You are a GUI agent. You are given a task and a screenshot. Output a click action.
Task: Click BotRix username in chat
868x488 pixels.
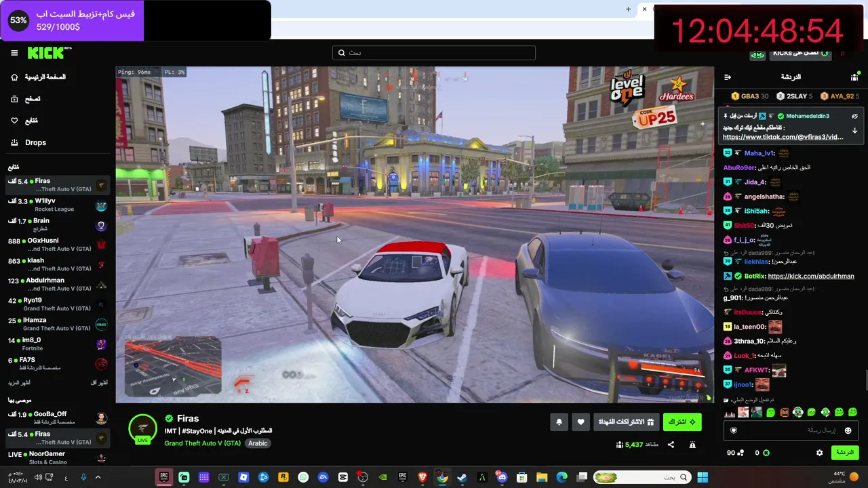click(754, 277)
